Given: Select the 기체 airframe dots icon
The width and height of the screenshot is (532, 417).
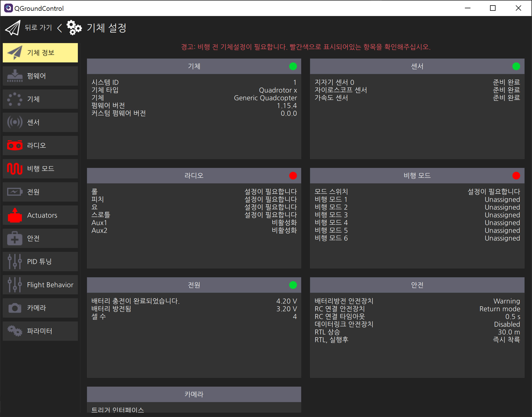Looking at the screenshot, I should tap(15, 99).
